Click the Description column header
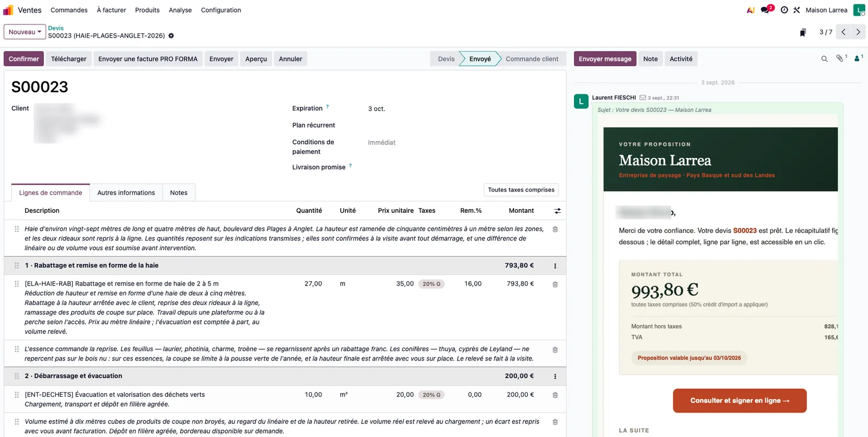This screenshot has height=437, width=868. (42, 211)
